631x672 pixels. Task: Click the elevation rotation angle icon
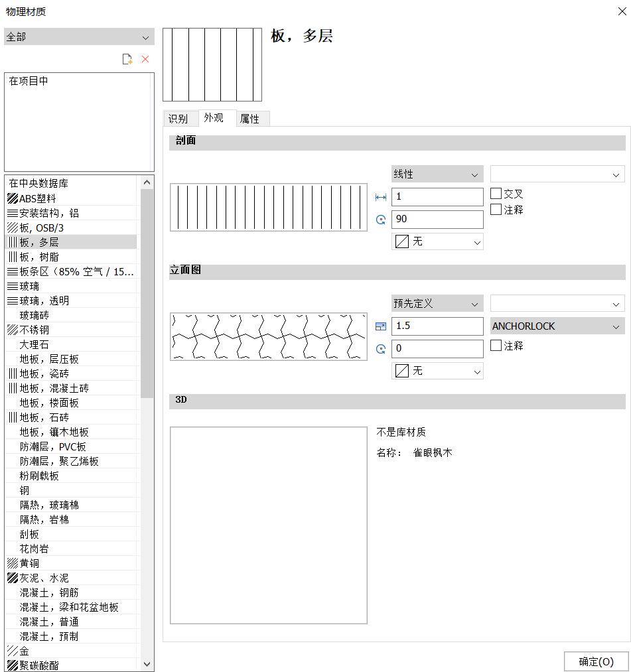click(381, 349)
